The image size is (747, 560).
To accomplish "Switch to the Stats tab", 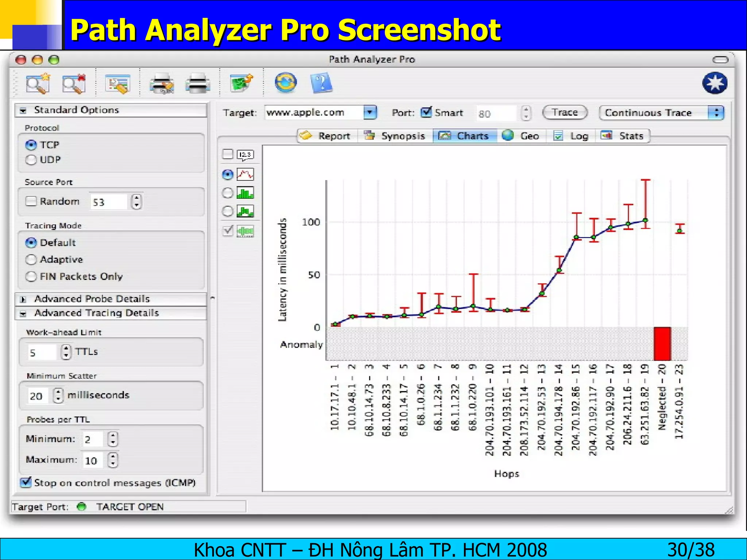I will (x=622, y=136).
